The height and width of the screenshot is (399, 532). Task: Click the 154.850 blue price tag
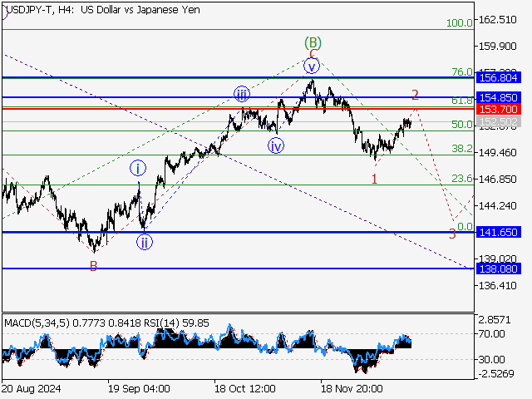click(499, 97)
